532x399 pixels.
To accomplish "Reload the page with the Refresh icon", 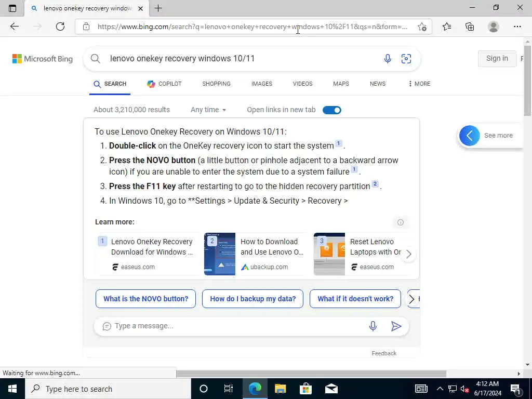I will tap(60, 26).
